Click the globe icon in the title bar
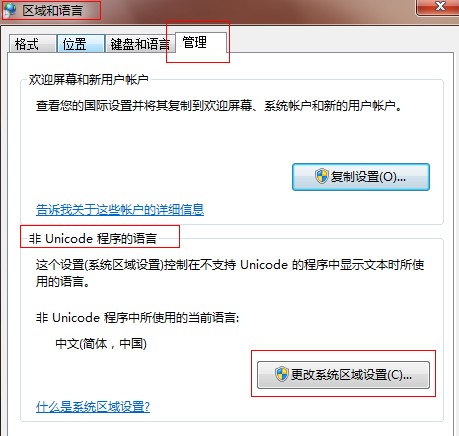This screenshot has width=459, height=436. 10,10
